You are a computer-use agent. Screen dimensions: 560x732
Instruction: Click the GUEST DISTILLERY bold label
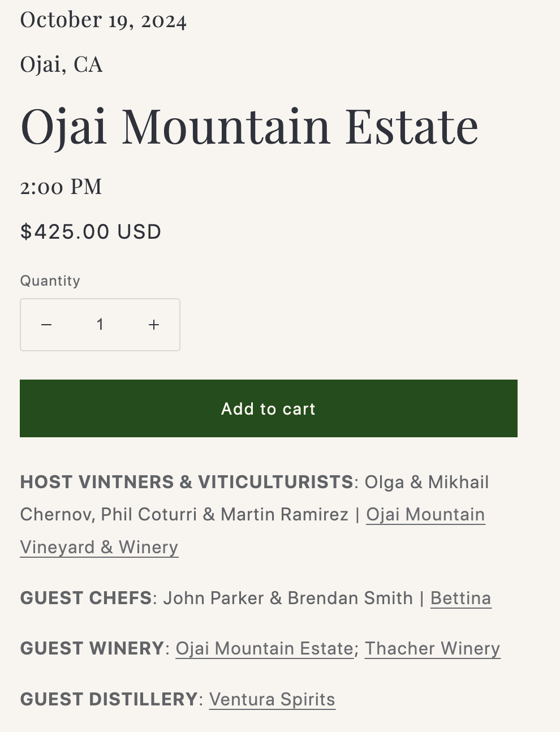click(x=109, y=700)
